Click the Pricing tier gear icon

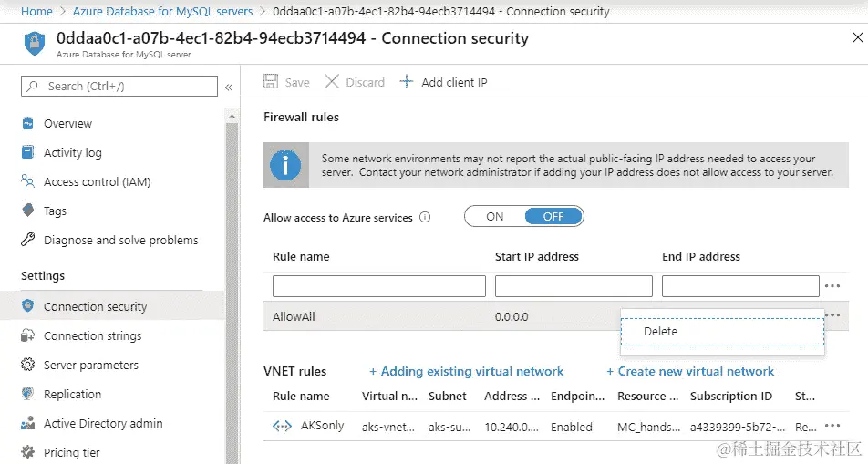pos(27,452)
